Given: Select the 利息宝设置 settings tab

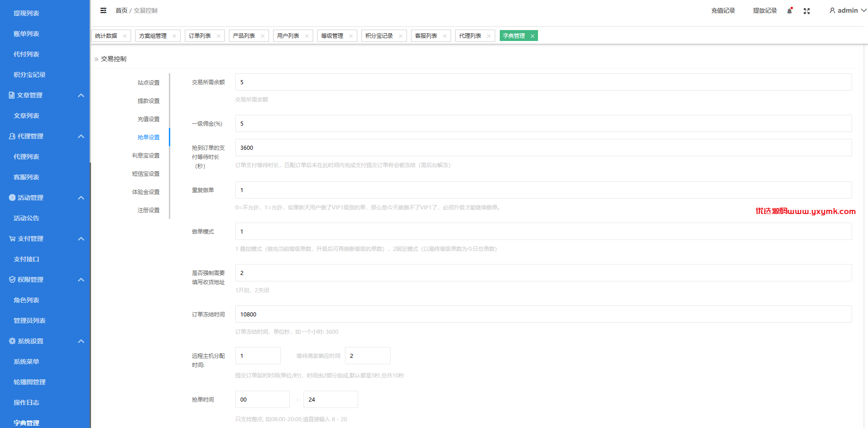Looking at the screenshot, I should coord(146,155).
